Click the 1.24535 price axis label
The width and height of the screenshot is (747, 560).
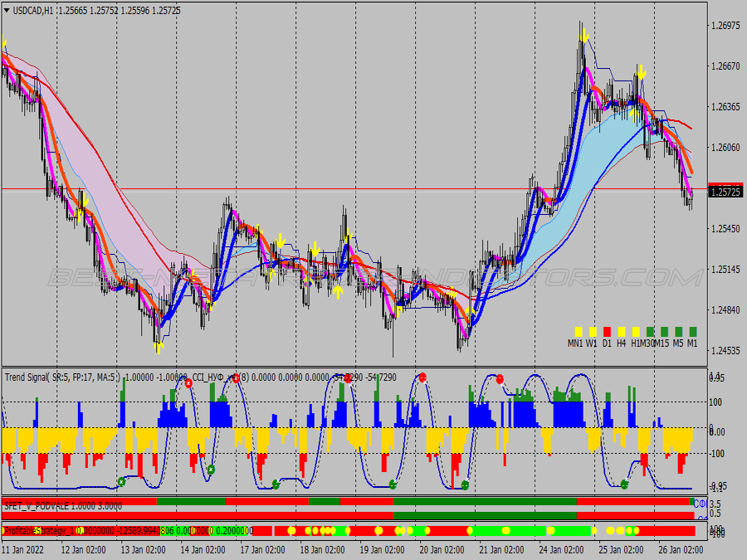(725, 351)
